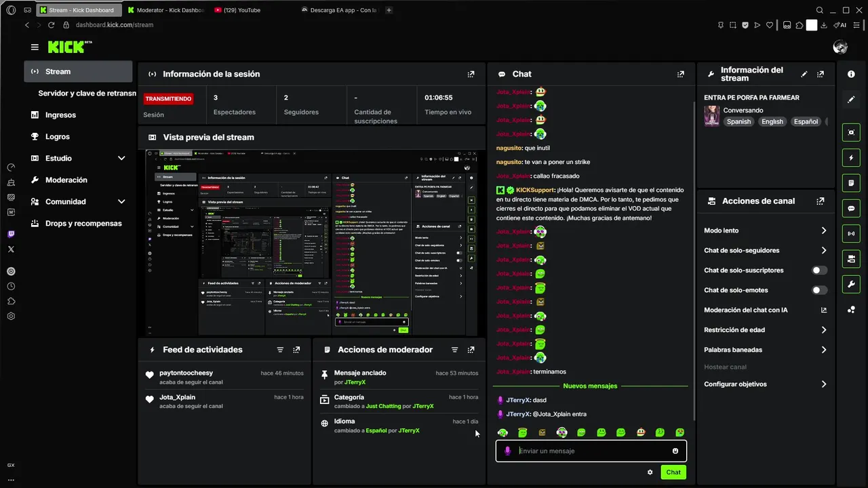Open Moderación del chat con IA external link
The width and height of the screenshot is (868, 488).
pos(824,310)
